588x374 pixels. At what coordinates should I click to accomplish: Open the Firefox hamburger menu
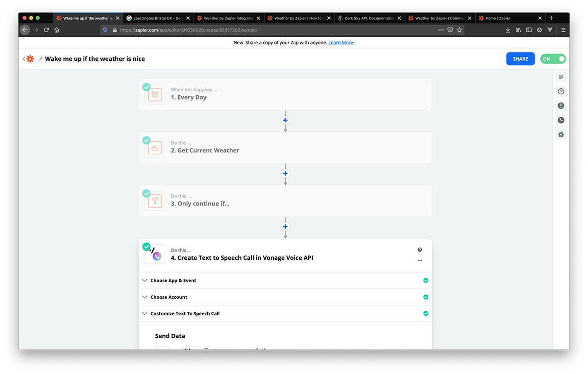pyautogui.click(x=563, y=30)
